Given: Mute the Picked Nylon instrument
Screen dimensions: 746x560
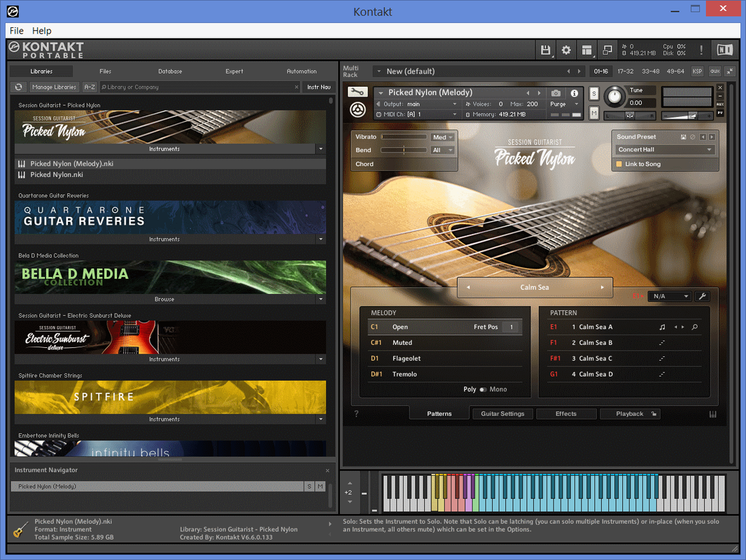Looking at the screenshot, I should click(593, 113).
